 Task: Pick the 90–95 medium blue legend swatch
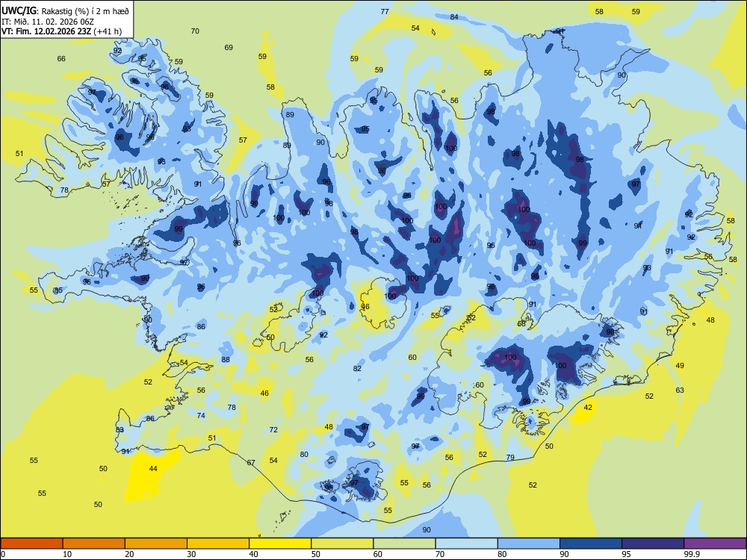coord(591,544)
